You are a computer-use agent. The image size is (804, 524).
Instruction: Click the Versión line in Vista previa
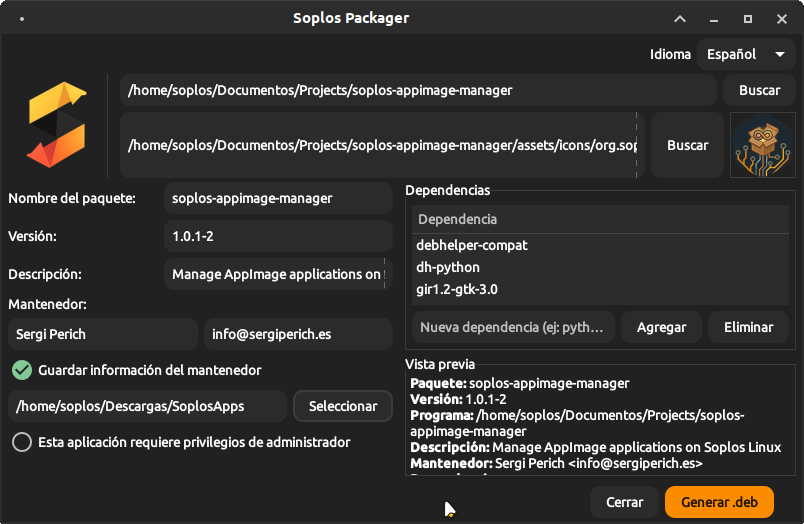coord(458,399)
